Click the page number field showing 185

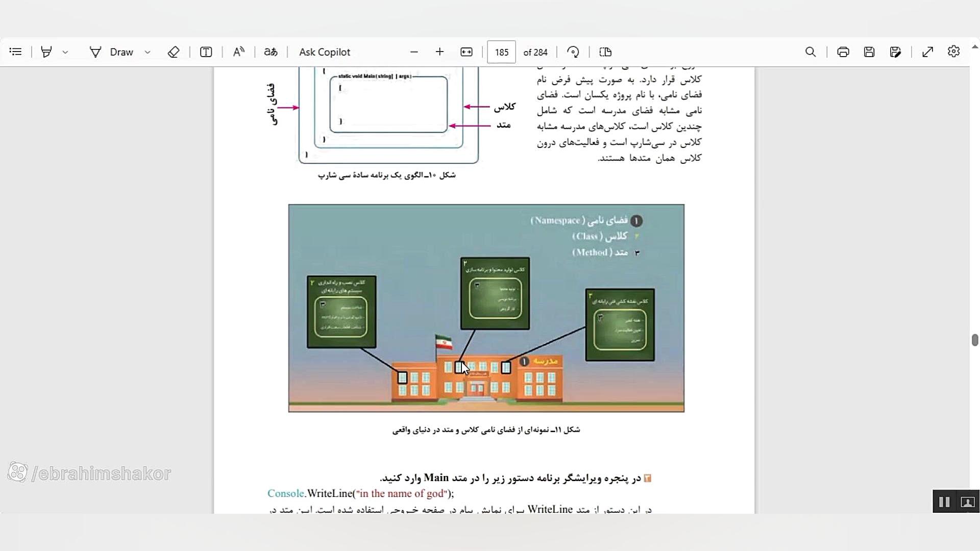coord(502,52)
